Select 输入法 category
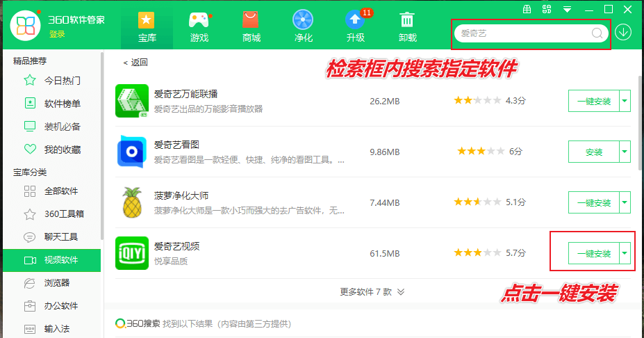Image resolution: width=644 pixels, height=338 pixels. coord(57,329)
